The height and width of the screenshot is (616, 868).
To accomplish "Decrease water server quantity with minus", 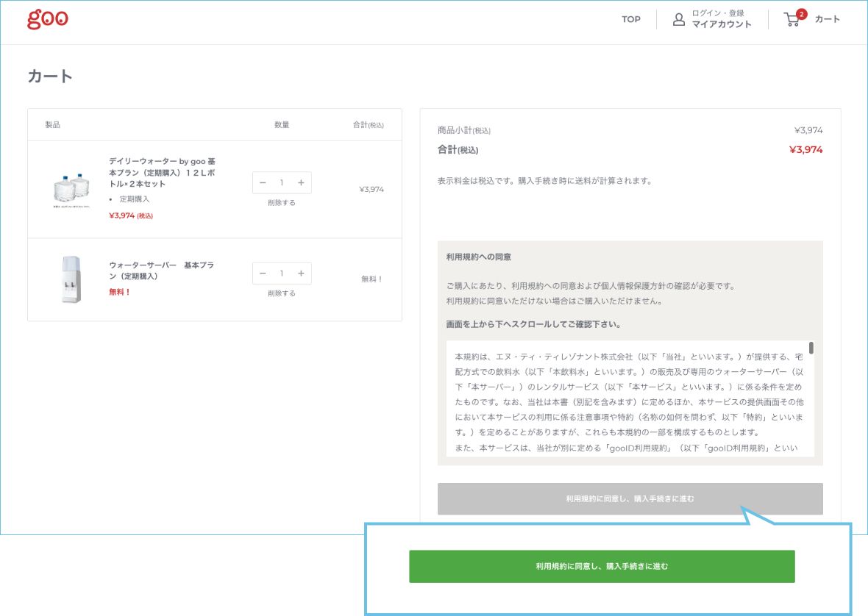I will click(263, 273).
